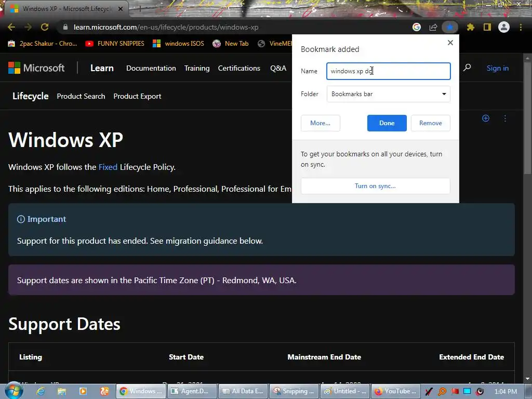Click the lock site-info icon in address bar
Screen dimensions: 532x399
(65, 27)
